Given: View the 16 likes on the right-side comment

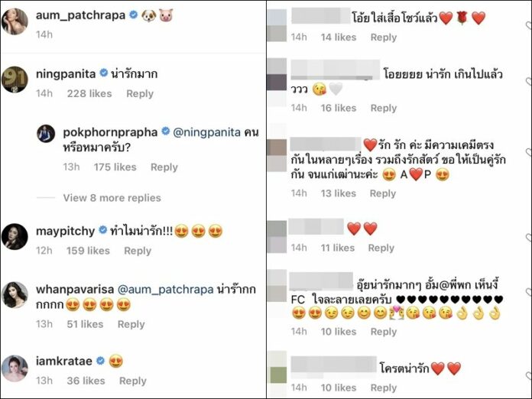Looking at the screenshot, I should pos(339,108).
